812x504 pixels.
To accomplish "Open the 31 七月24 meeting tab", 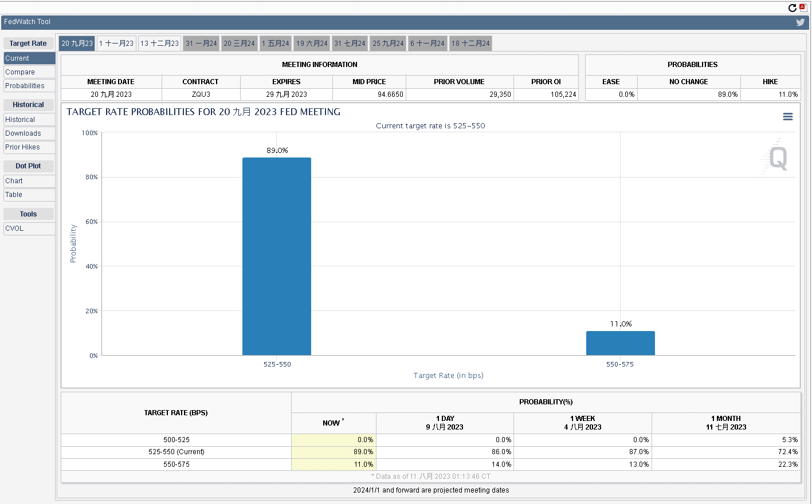I will (x=350, y=44).
